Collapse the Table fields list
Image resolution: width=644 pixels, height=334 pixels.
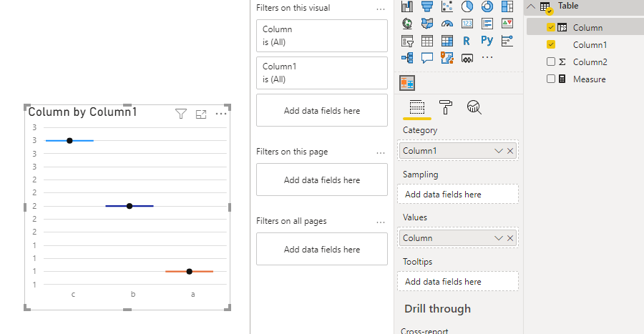tap(531, 6)
